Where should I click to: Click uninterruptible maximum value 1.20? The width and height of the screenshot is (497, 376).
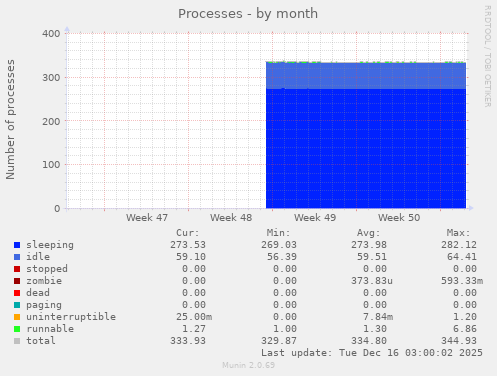pos(465,317)
